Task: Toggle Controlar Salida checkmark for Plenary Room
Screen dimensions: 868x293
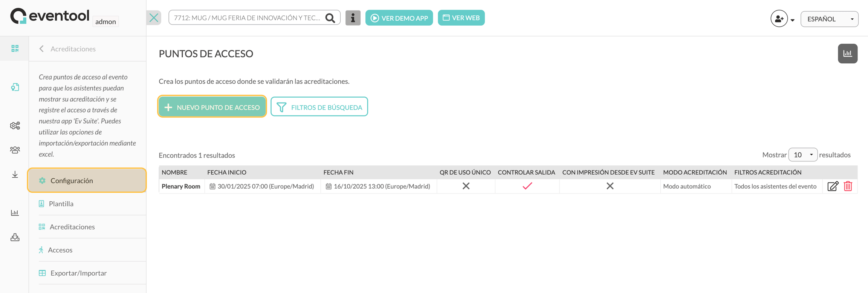Action: (527, 186)
